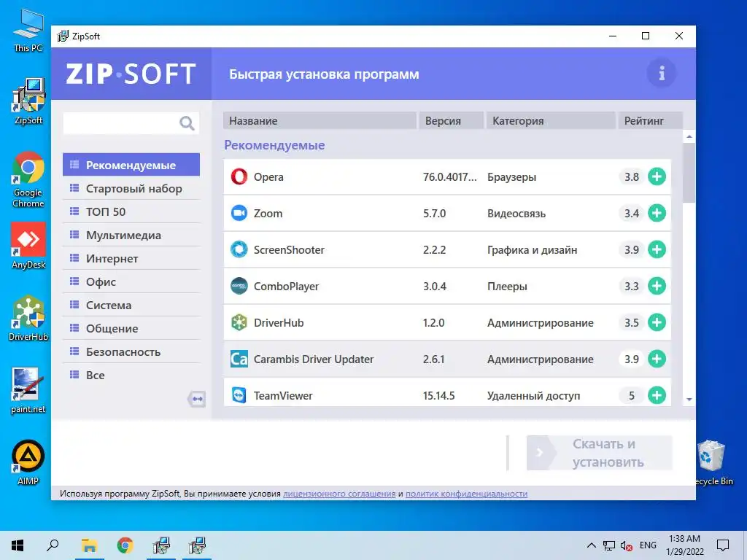Sort by Категория column header
Screen dimensions: 747x560
pyautogui.click(x=551, y=120)
